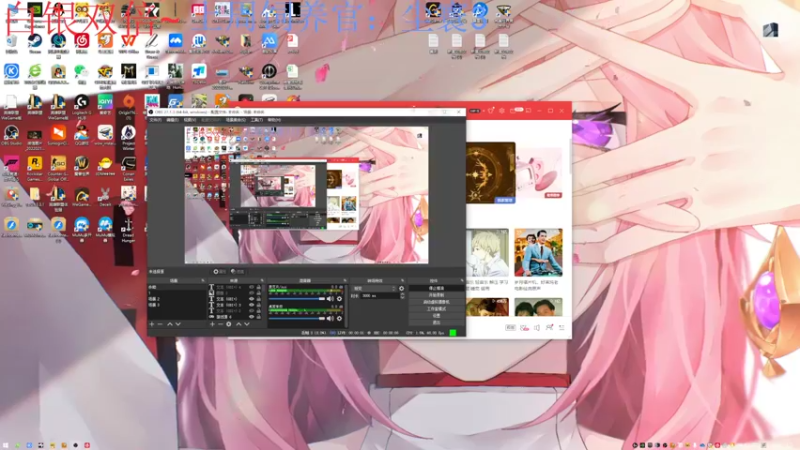Open desktop audio settings gear
The width and height of the screenshot is (800, 450).
point(339,318)
